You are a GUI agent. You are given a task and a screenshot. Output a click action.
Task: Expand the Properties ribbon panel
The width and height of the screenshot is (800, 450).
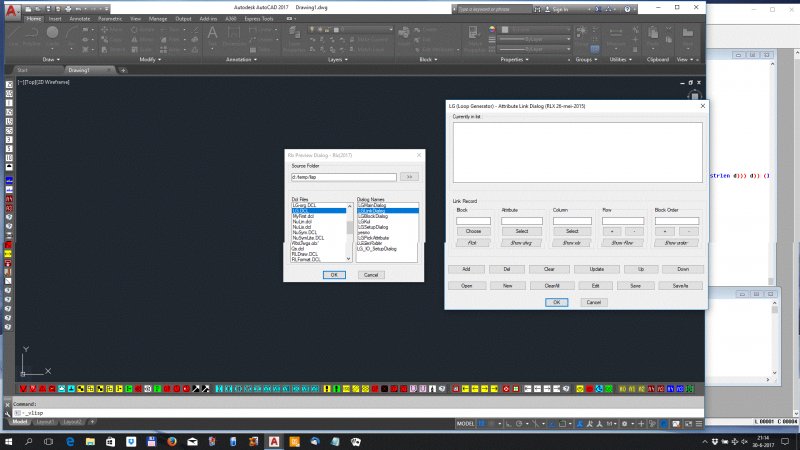tap(517, 59)
